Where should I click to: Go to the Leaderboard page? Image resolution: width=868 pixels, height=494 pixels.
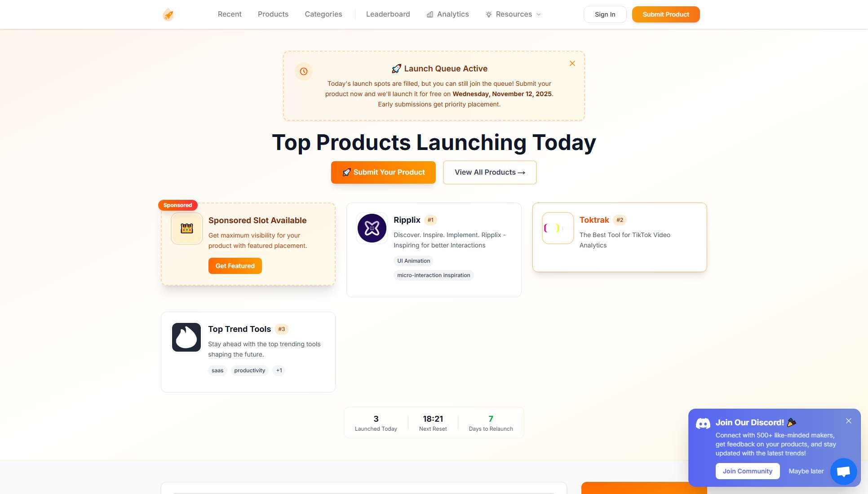tap(388, 14)
